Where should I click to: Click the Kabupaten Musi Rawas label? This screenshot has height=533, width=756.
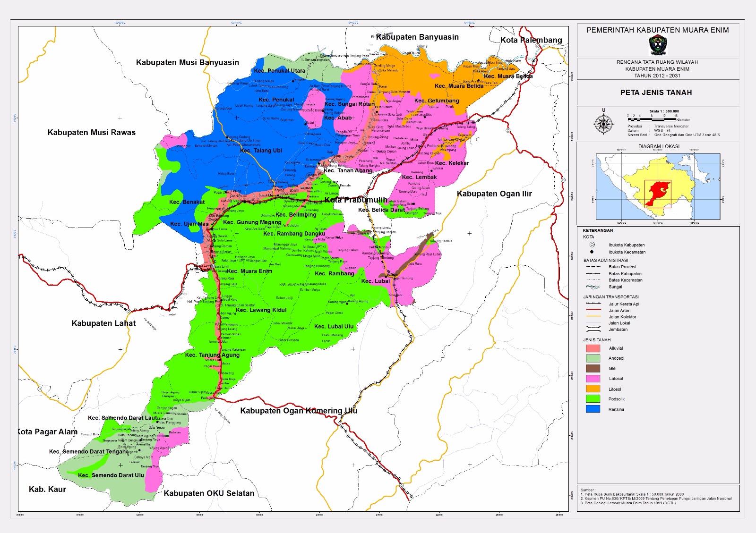click(92, 133)
